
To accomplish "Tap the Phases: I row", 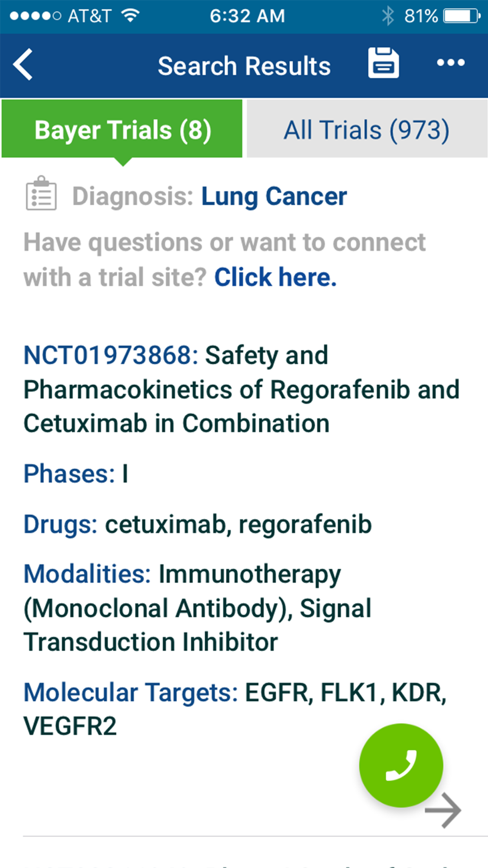I will [x=76, y=474].
